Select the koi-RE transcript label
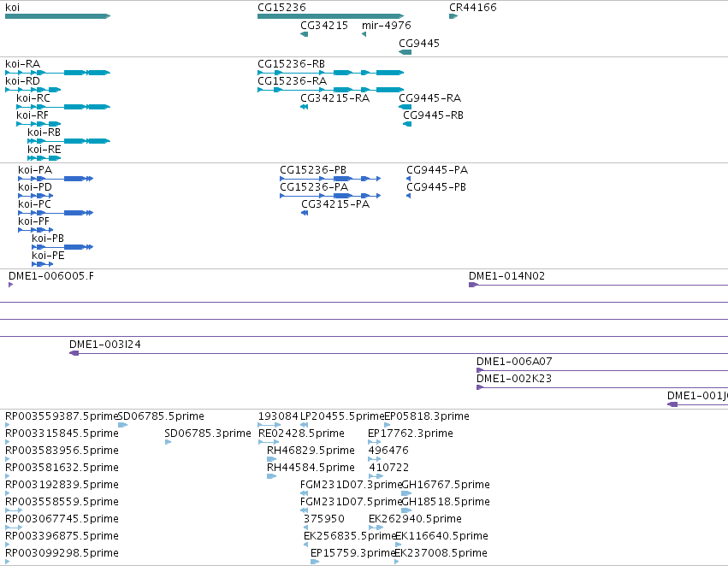Screen dimensions: 728x566 [x=44, y=150]
